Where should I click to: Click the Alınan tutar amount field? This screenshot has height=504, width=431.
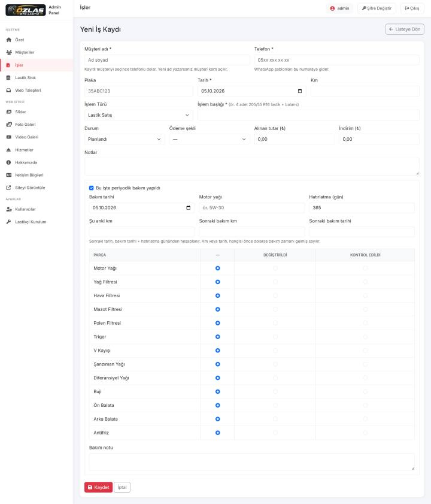click(x=294, y=139)
